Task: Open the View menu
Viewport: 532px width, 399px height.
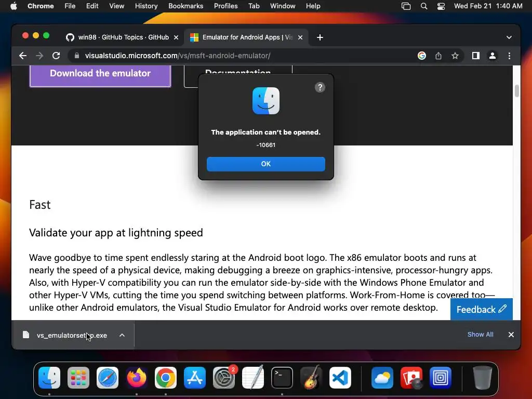Action: (x=116, y=6)
